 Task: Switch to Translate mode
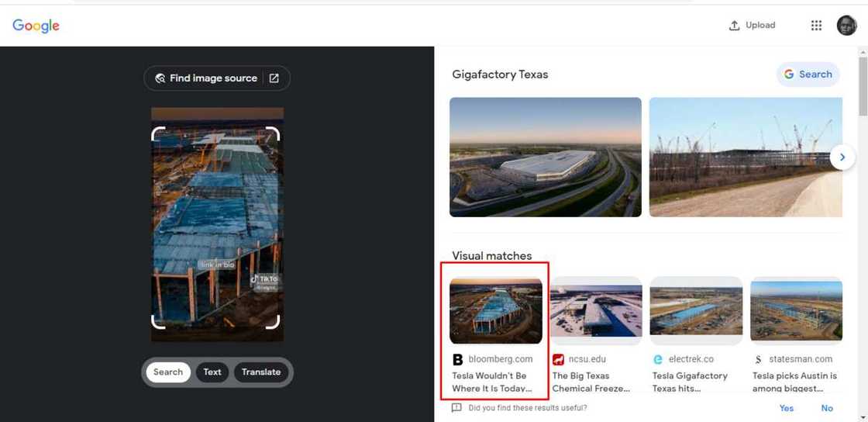(261, 372)
